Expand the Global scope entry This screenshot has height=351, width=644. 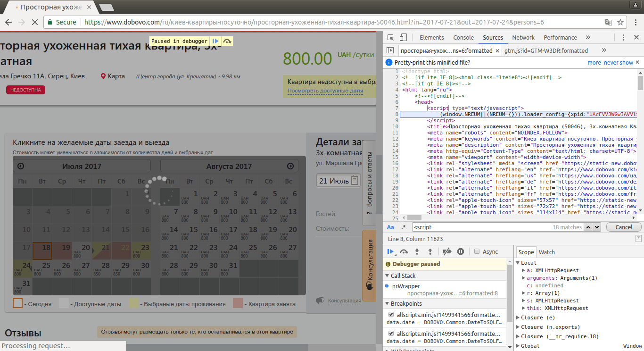pyautogui.click(x=519, y=345)
